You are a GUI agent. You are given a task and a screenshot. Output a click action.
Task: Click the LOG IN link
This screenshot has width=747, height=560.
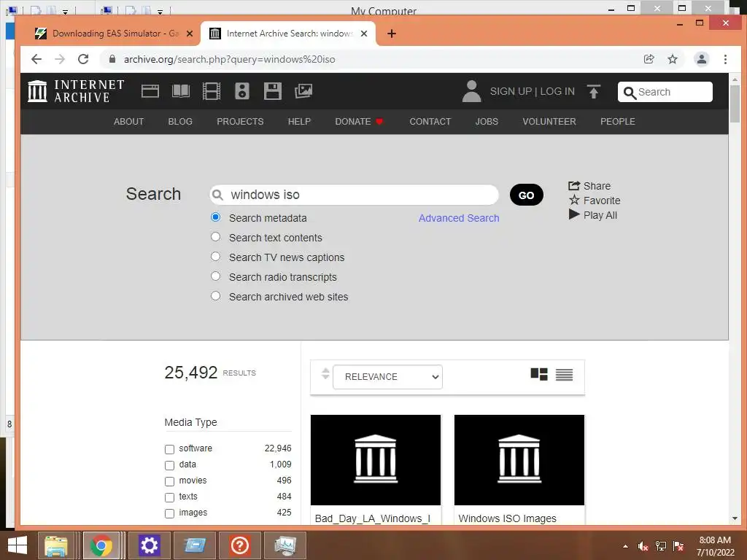[557, 91]
